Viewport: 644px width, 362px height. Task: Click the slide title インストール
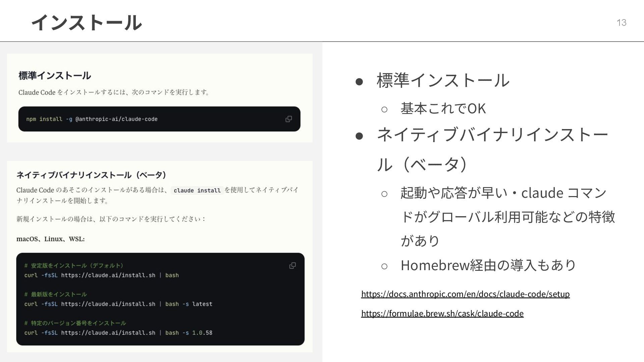[87, 22]
